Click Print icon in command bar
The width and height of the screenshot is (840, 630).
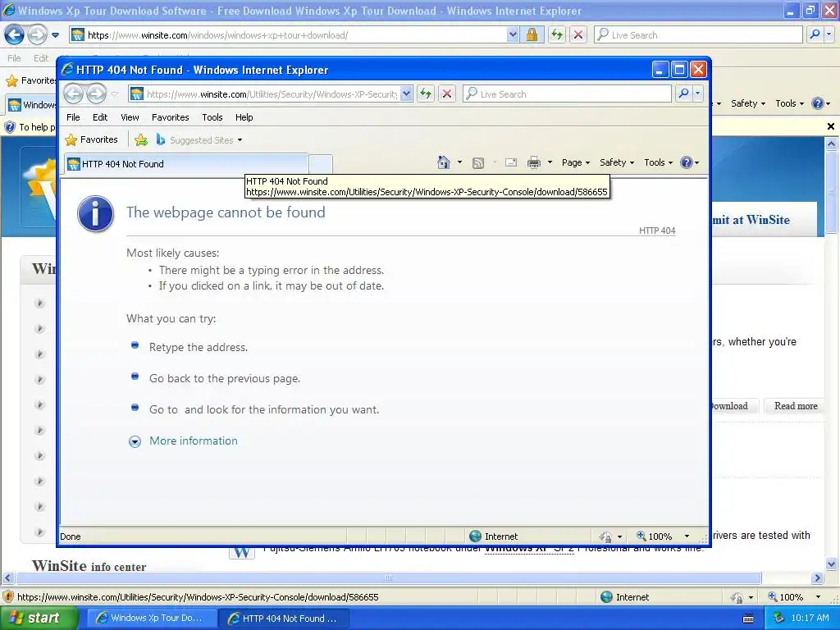point(533,162)
